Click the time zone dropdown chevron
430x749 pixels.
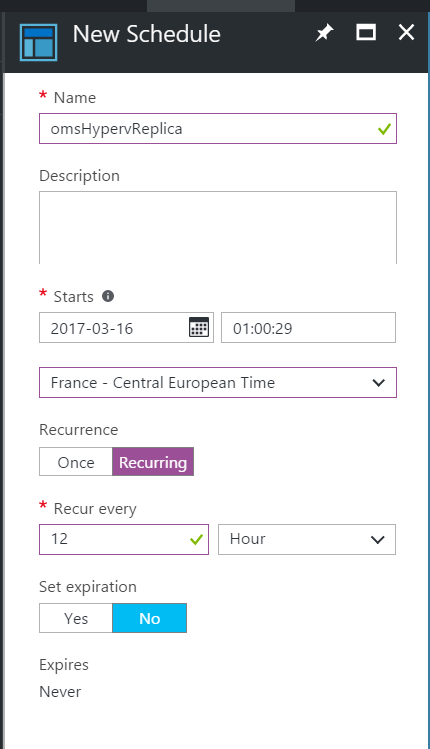click(x=378, y=383)
